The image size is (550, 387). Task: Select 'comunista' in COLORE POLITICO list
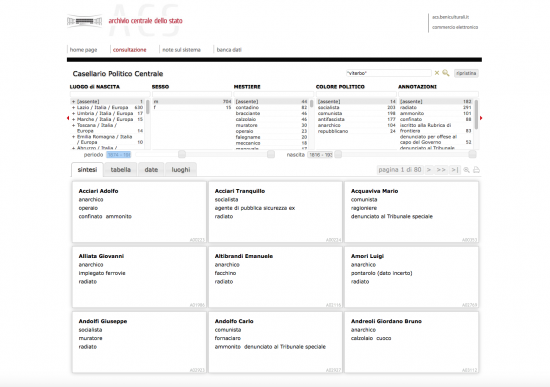click(x=356, y=113)
